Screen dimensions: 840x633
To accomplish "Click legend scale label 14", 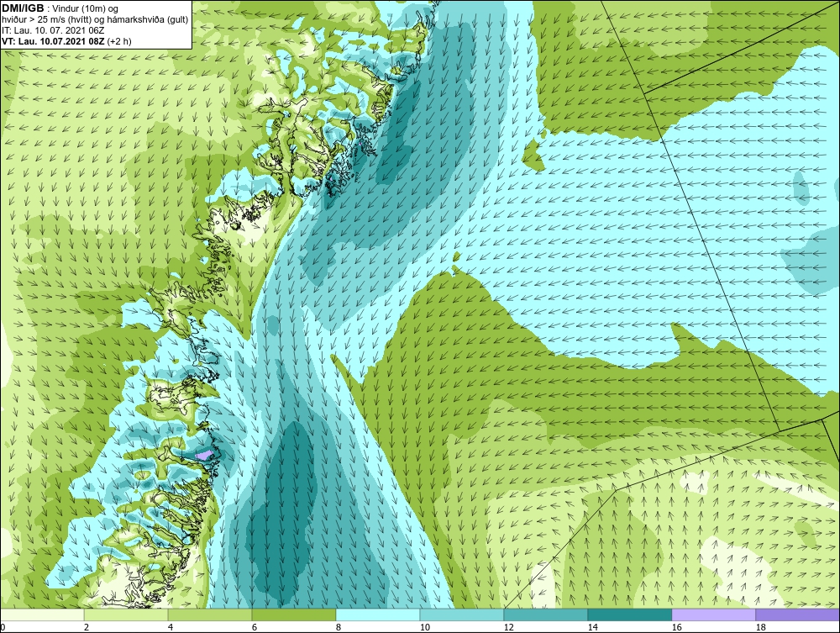I will pyautogui.click(x=592, y=627).
